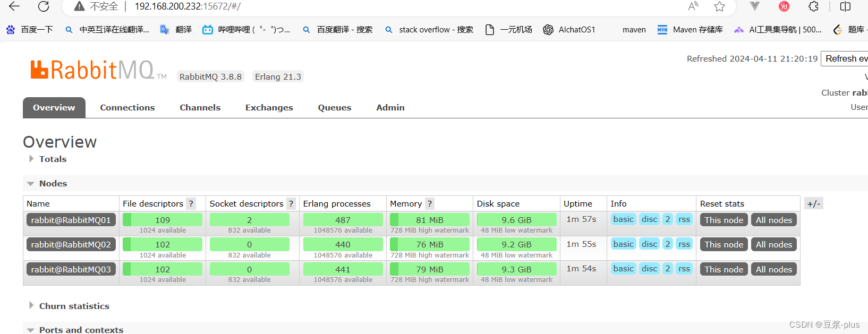
Task: Open Memory help question mark
Action: pyautogui.click(x=429, y=203)
